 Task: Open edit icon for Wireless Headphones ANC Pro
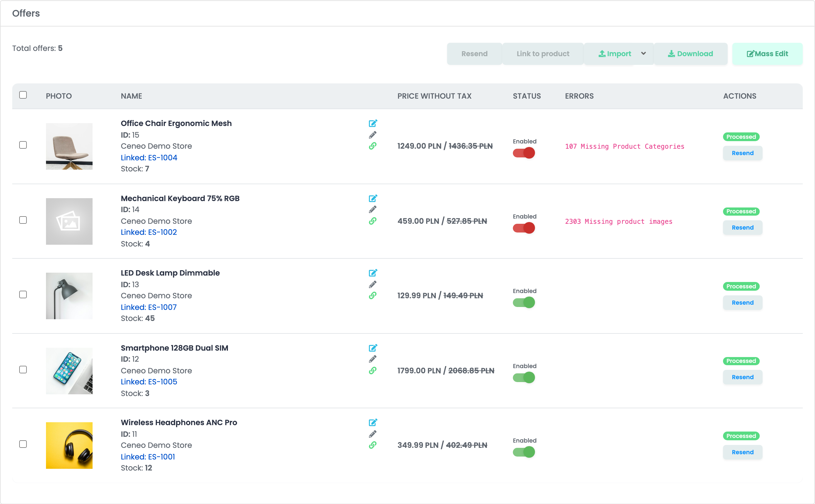pyautogui.click(x=373, y=423)
